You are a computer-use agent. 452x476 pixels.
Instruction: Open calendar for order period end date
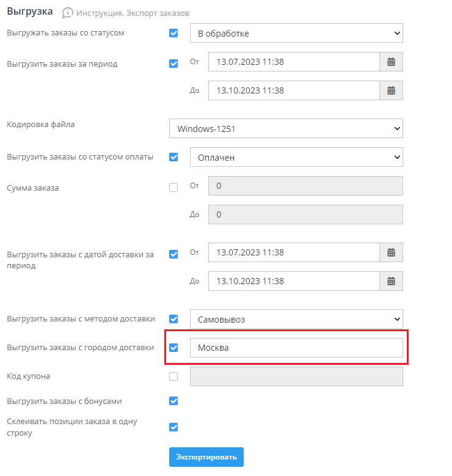tap(392, 90)
